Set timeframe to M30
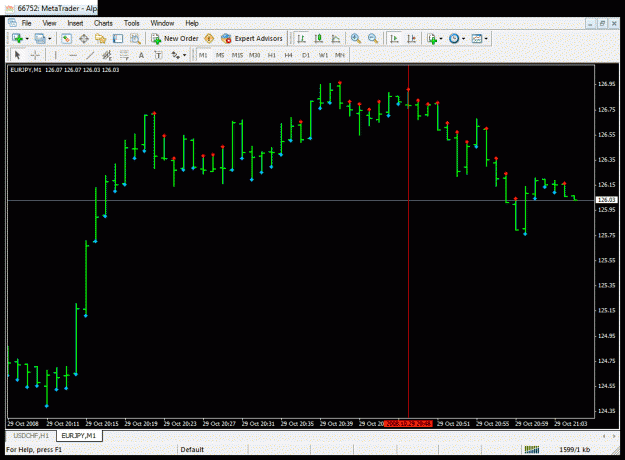 click(255, 55)
